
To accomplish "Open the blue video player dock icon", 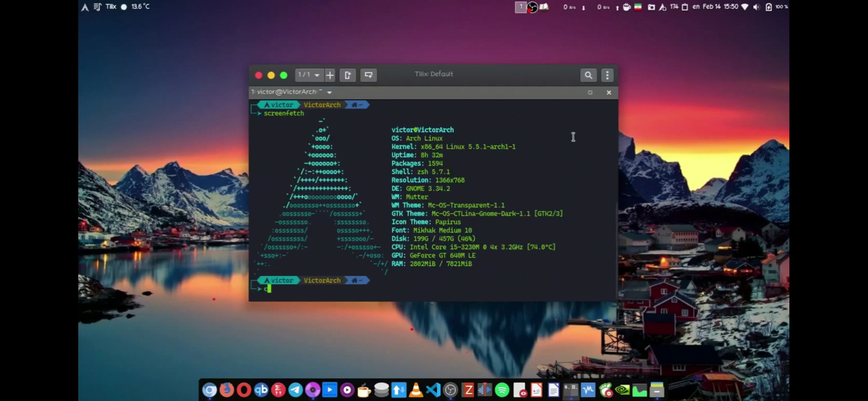I will 330,390.
